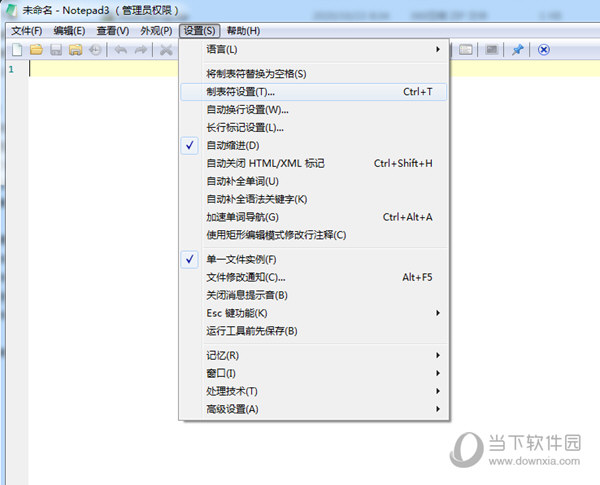Close the open 设置(S) menu
This screenshot has height=485, width=600.
coord(199,31)
